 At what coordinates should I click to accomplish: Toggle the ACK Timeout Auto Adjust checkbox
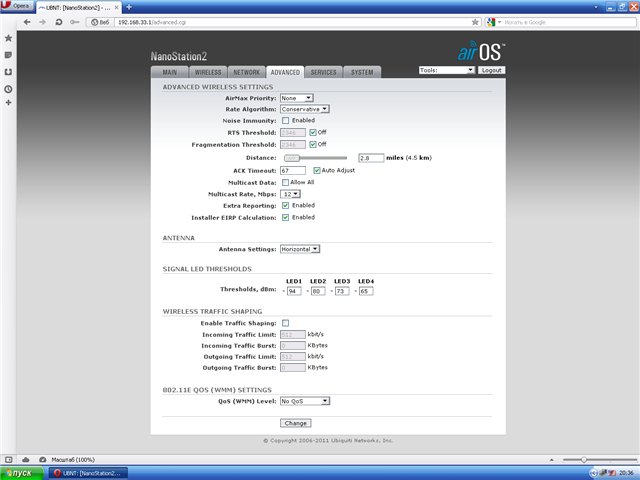[x=317, y=170]
